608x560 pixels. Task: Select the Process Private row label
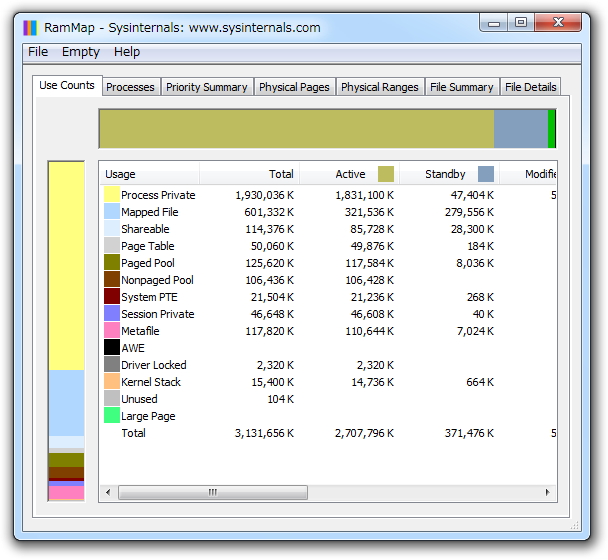click(x=158, y=195)
